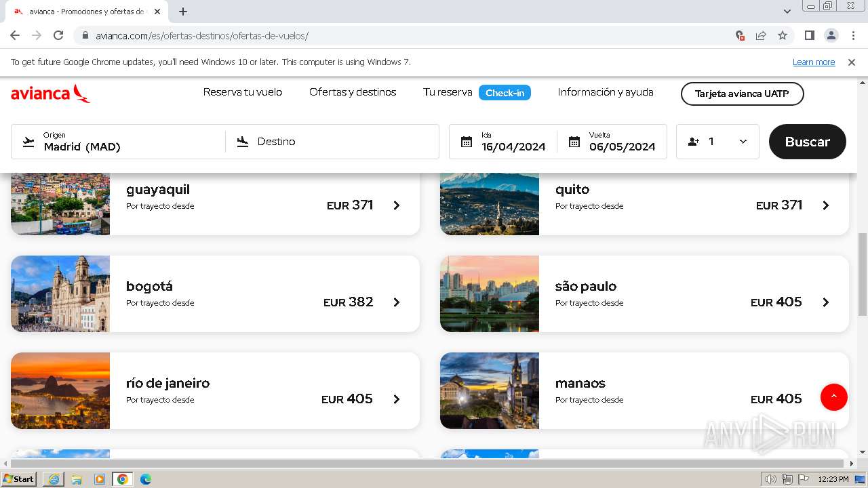Open the Vuelta return date calendar
This screenshot has height=488, width=868.
click(611, 142)
